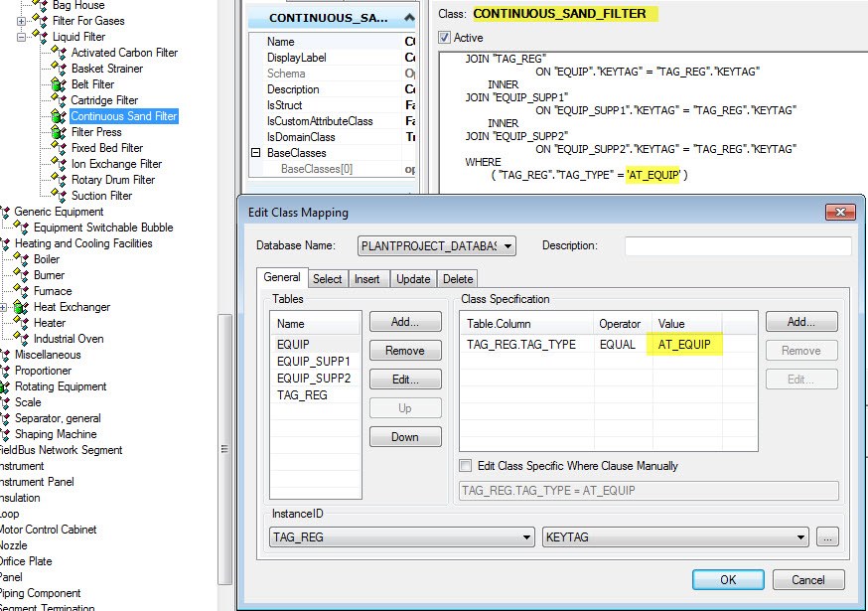Click the Activated Carbon Filter icon

tap(59, 53)
